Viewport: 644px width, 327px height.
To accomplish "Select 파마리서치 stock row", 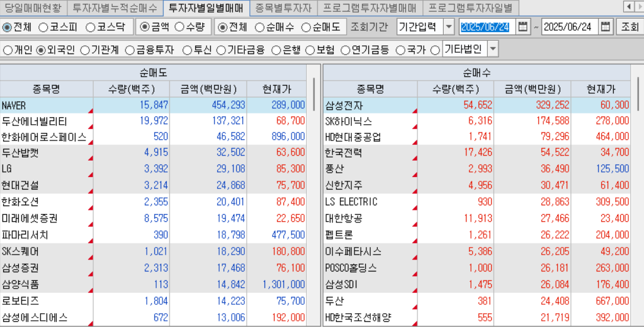I will click(153, 235).
